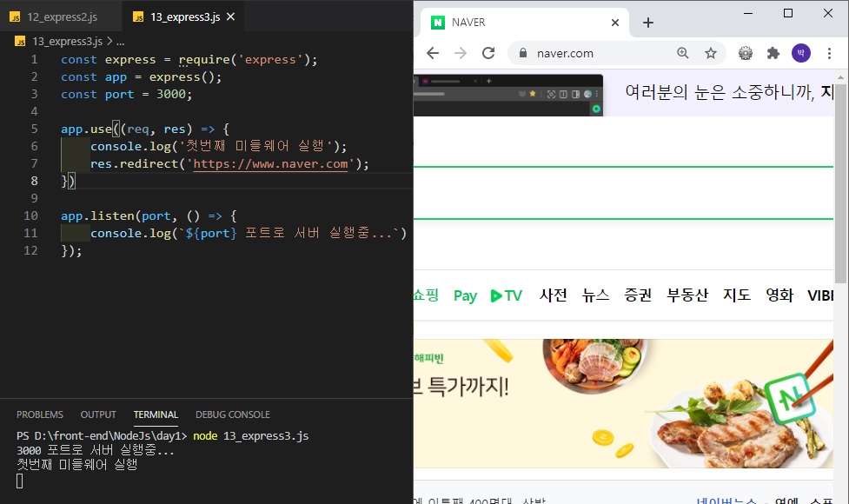Open Naver Pay link
Viewport: 849px width, 504px height.
tap(465, 295)
